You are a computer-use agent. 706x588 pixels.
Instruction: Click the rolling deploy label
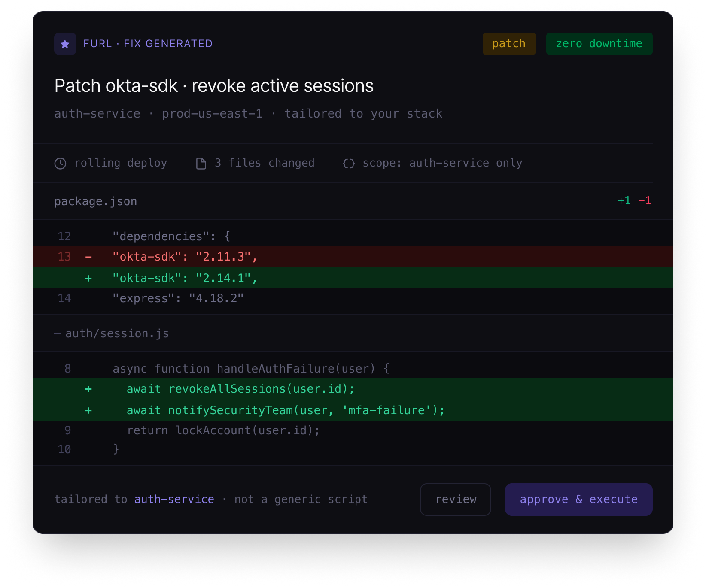121,163
